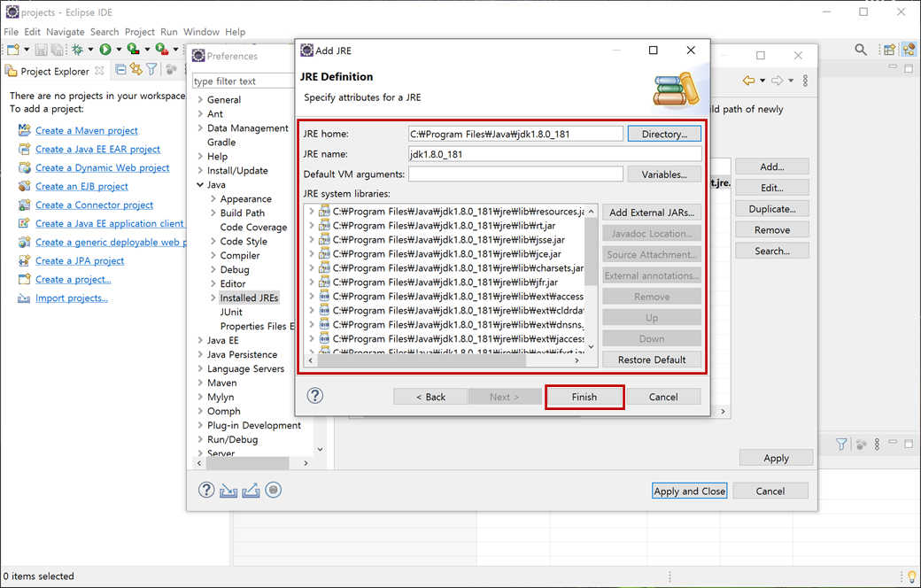
Task: Click the Default VM arguments field
Action: coord(515,174)
